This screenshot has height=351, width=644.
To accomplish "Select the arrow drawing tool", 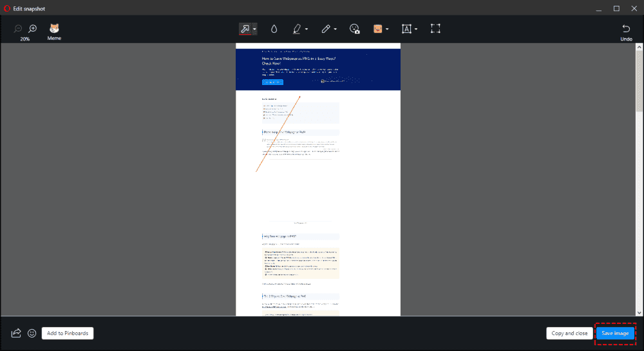I will click(245, 29).
